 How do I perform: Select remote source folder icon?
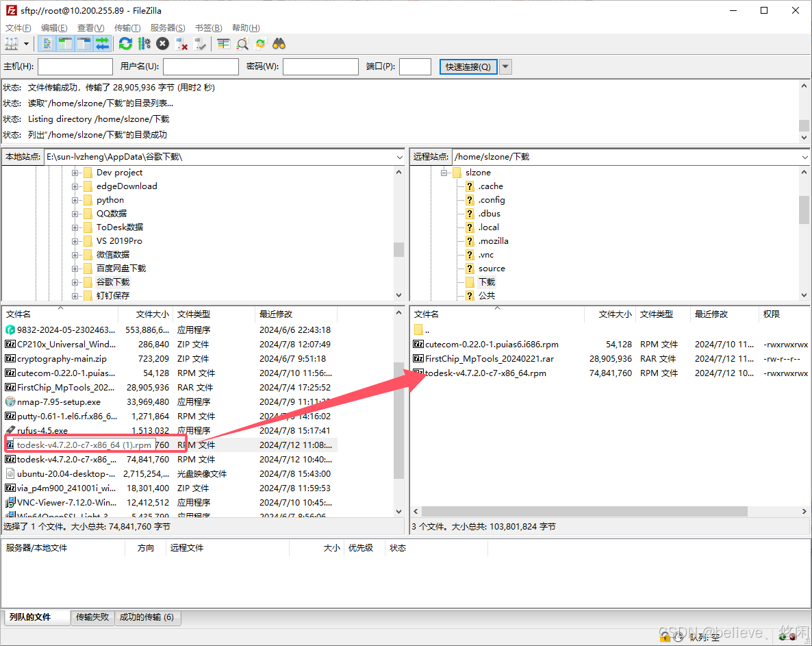click(470, 269)
